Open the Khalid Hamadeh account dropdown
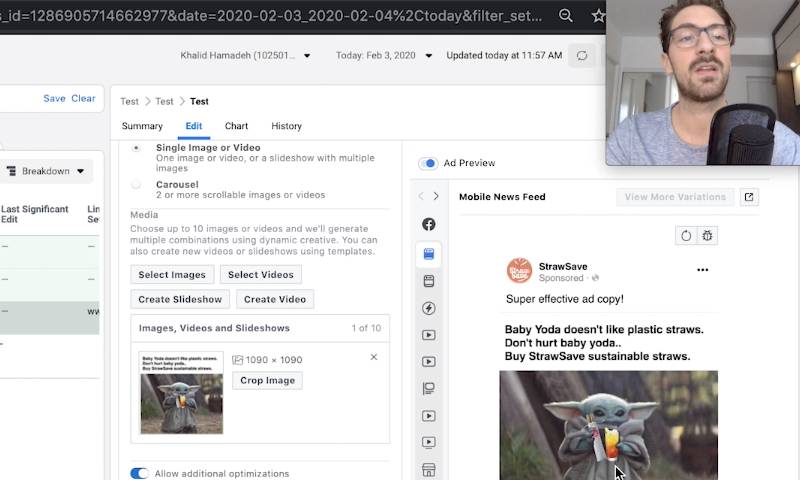800x480 pixels. click(245, 56)
